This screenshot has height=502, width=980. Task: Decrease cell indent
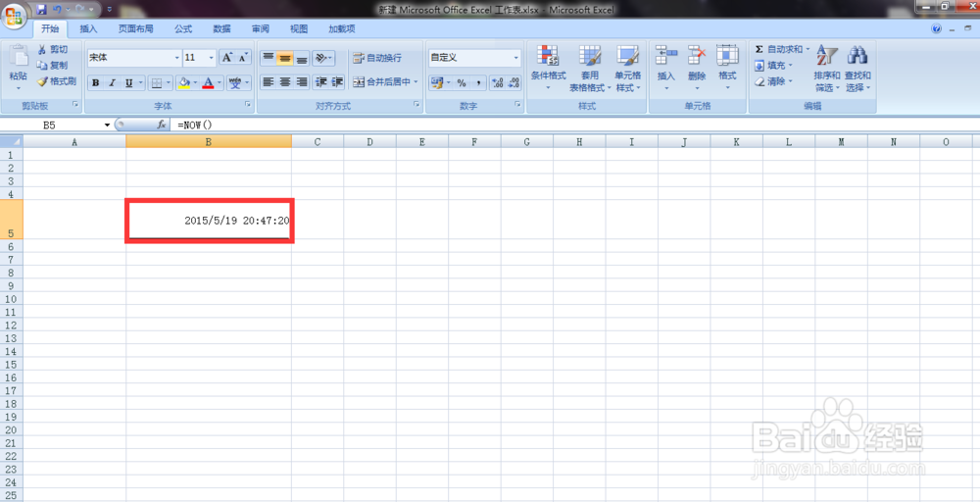pyautogui.click(x=321, y=82)
